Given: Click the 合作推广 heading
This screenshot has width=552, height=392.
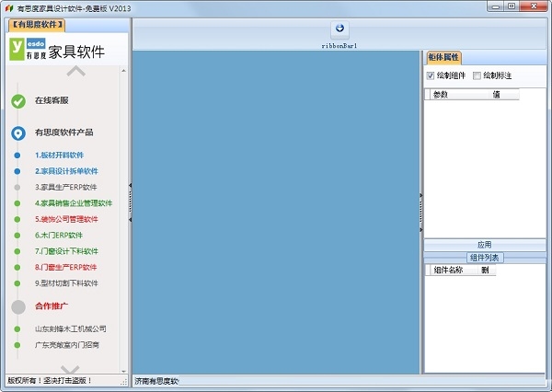Looking at the screenshot, I should click(52, 306).
